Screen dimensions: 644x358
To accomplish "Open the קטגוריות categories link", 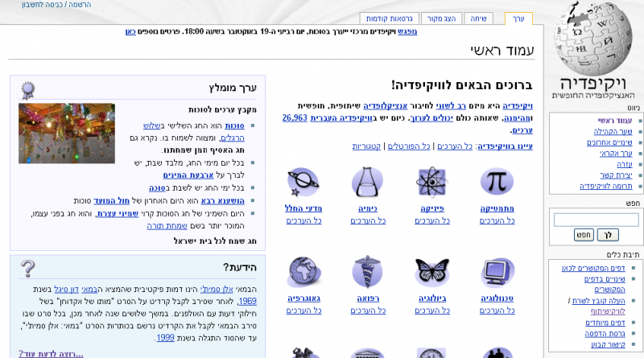I will click(x=366, y=146).
